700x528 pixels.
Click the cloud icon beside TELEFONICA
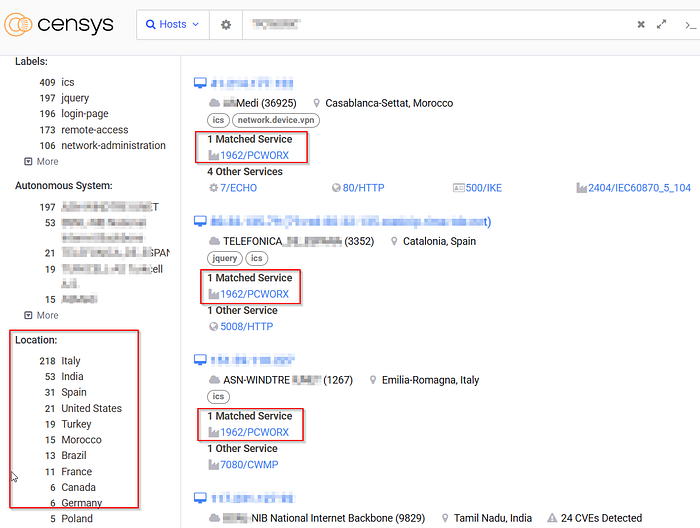click(x=215, y=241)
